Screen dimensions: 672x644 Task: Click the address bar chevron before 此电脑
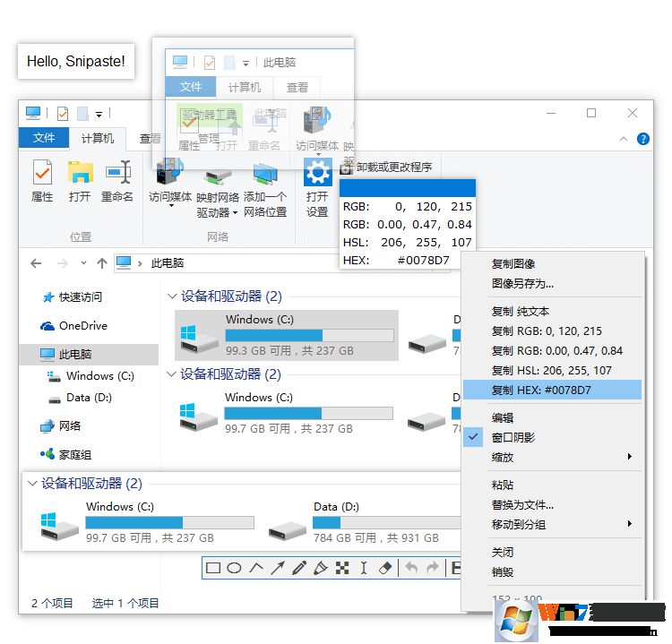click(x=140, y=263)
